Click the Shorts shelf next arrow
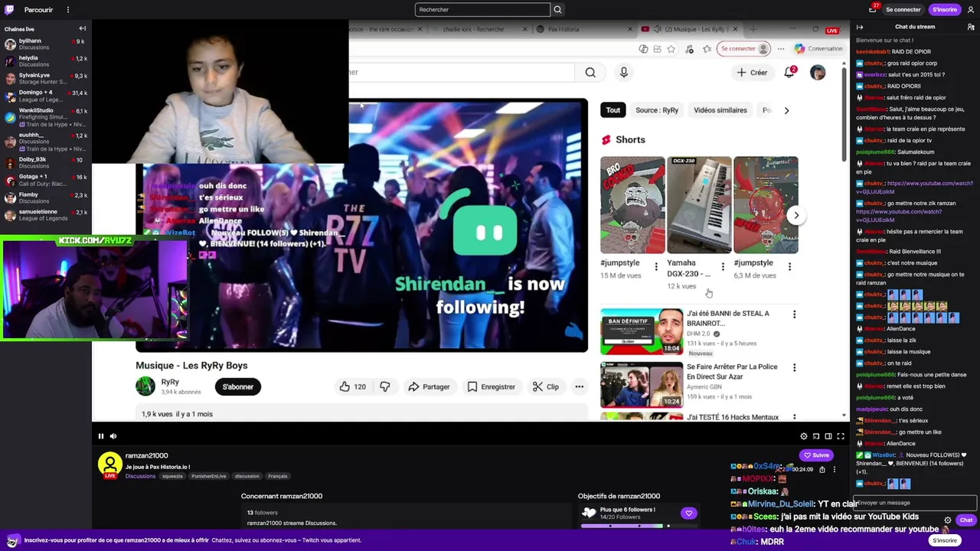This screenshot has height=551, width=980. tap(796, 215)
